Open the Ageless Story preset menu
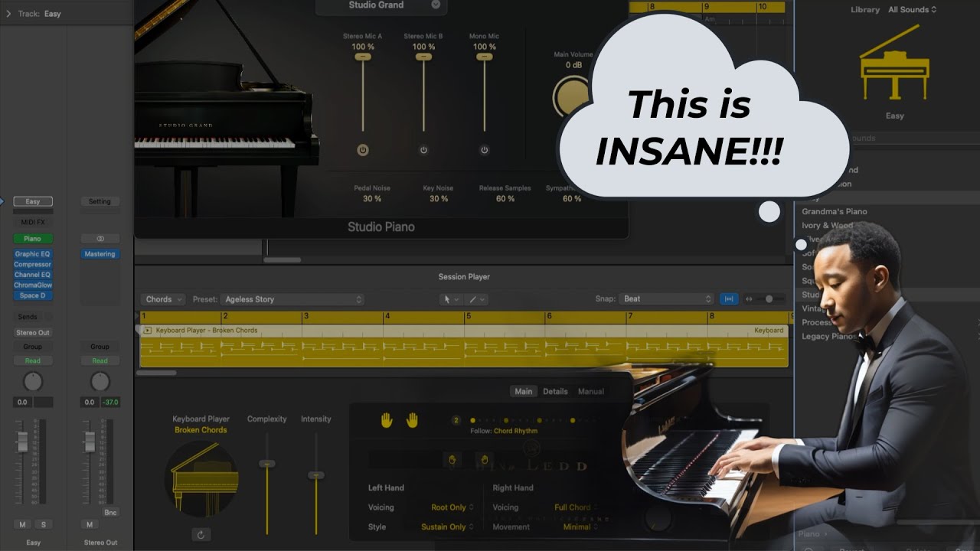Screen dimensions: 980x551 point(292,299)
